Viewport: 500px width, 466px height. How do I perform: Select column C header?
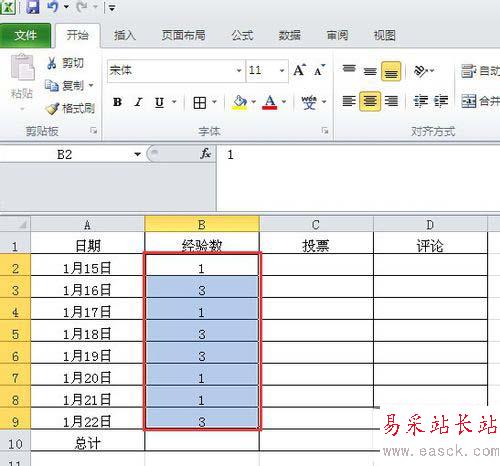[x=316, y=224]
